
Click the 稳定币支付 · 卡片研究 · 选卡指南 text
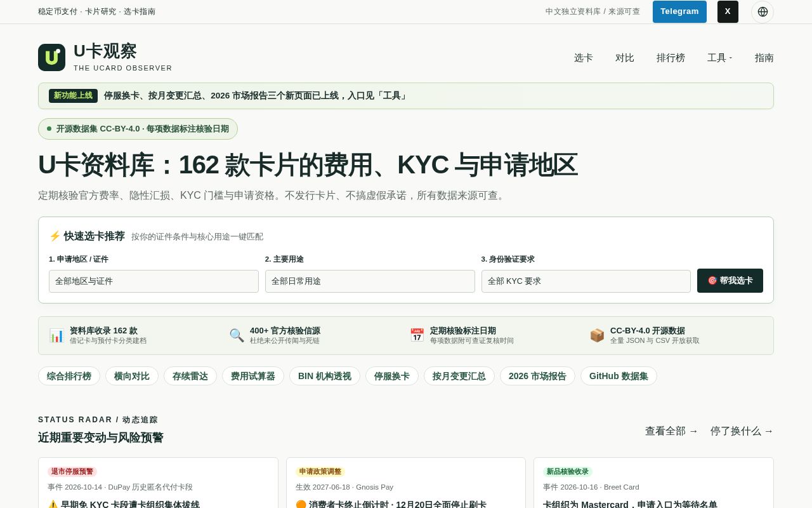tap(96, 11)
